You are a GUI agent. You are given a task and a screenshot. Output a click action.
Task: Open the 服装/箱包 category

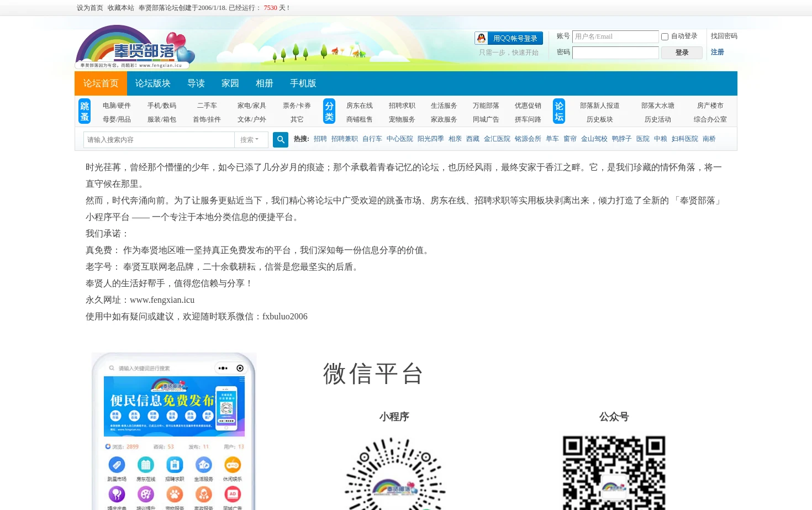pos(162,119)
